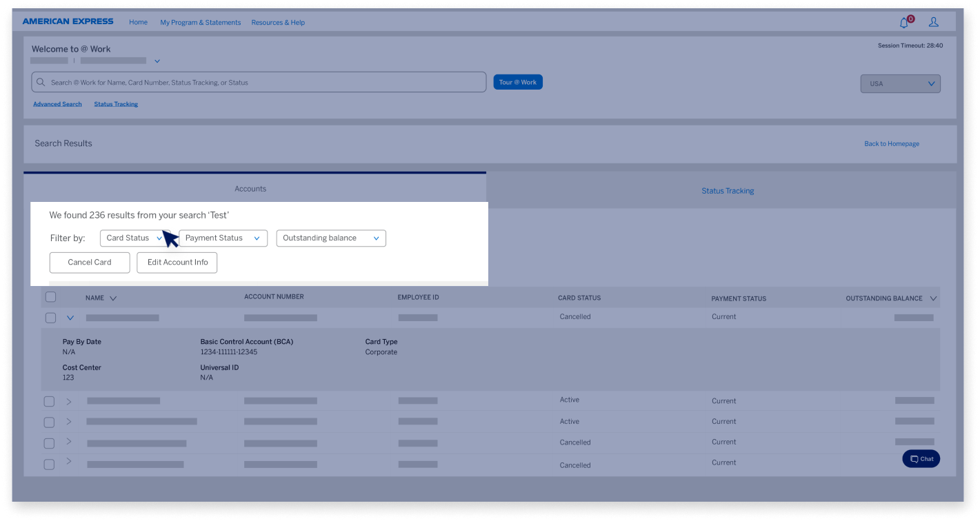
Task: Open the Chat widget
Action: click(x=921, y=458)
